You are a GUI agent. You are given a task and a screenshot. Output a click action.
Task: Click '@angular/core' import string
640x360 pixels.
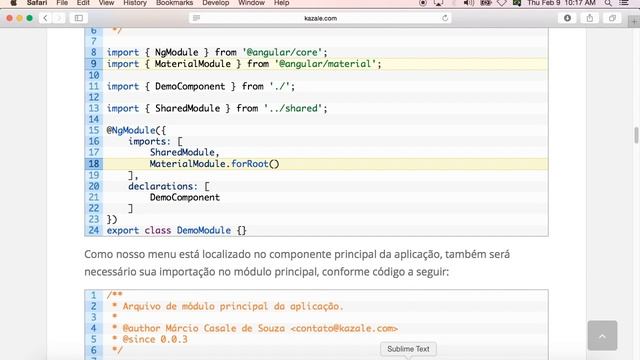282,52
